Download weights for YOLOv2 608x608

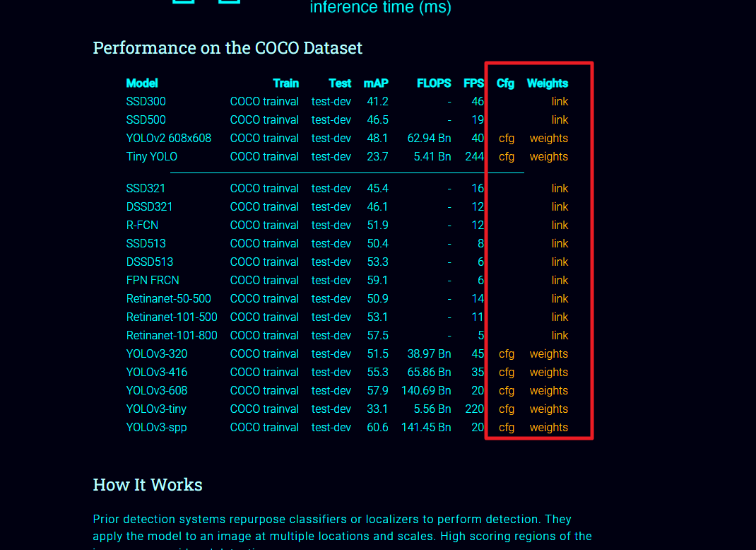pos(549,139)
